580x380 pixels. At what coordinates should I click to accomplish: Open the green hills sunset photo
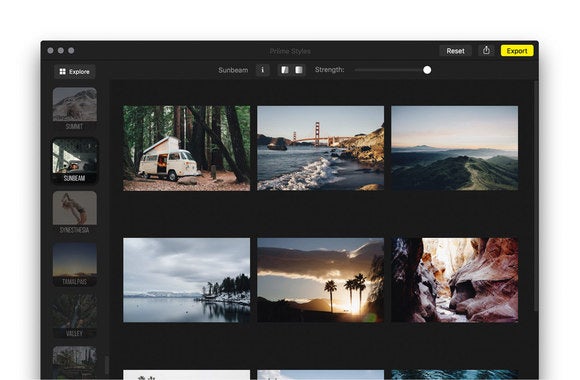(455, 148)
